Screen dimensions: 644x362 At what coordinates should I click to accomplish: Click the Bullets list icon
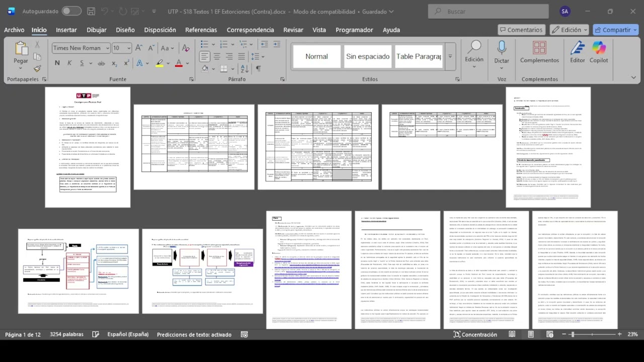coord(204,44)
